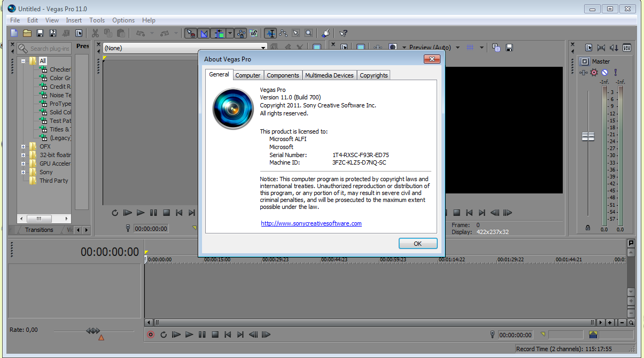644x358 pixels.
Task: Click Stop on the timeline transport bar
Action: [215, 334]
